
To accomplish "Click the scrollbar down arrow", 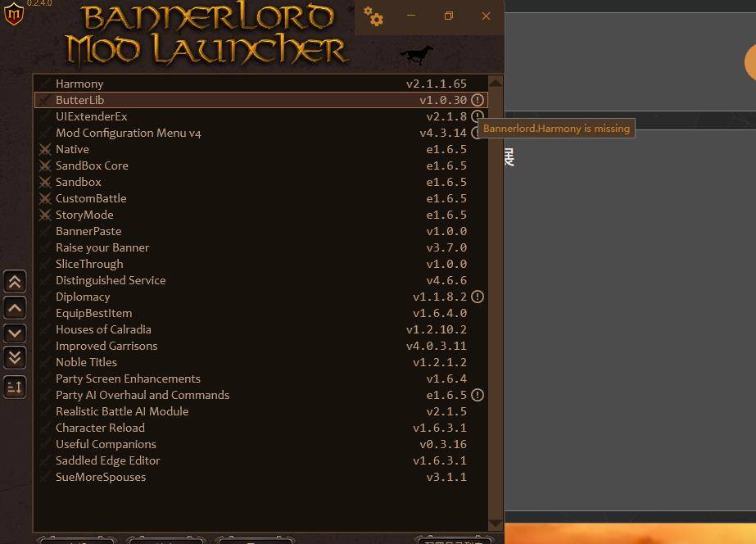I will [496, 524].
